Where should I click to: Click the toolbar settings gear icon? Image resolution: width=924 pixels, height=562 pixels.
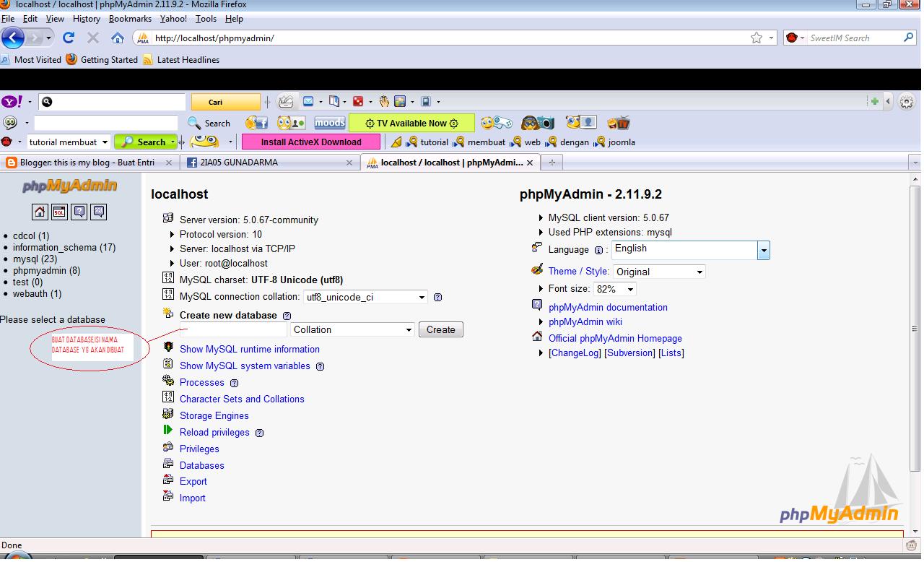pos(907,102)
